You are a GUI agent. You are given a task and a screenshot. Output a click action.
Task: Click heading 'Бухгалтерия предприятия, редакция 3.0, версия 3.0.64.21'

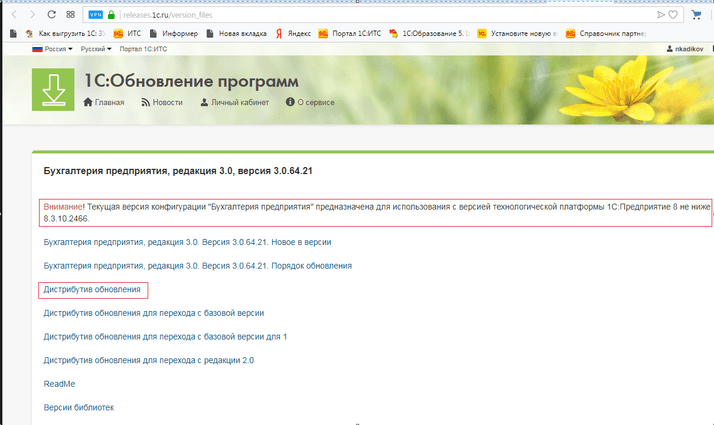coord(178,171)
